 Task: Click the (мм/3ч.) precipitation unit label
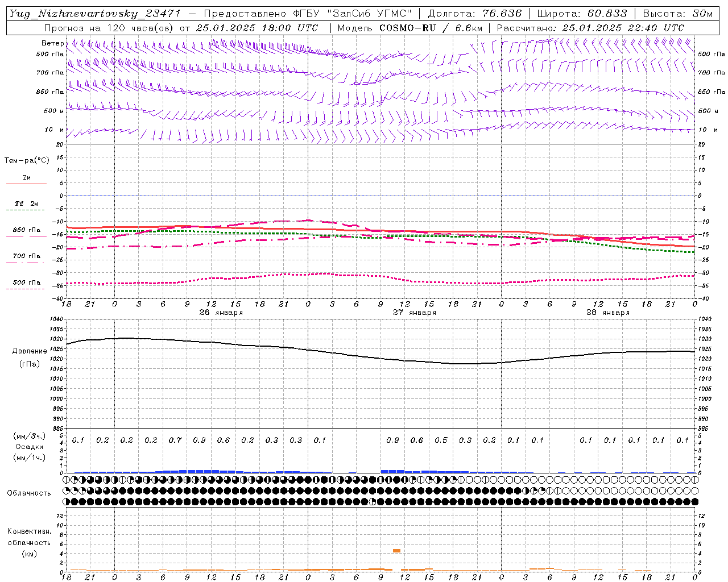30,436
